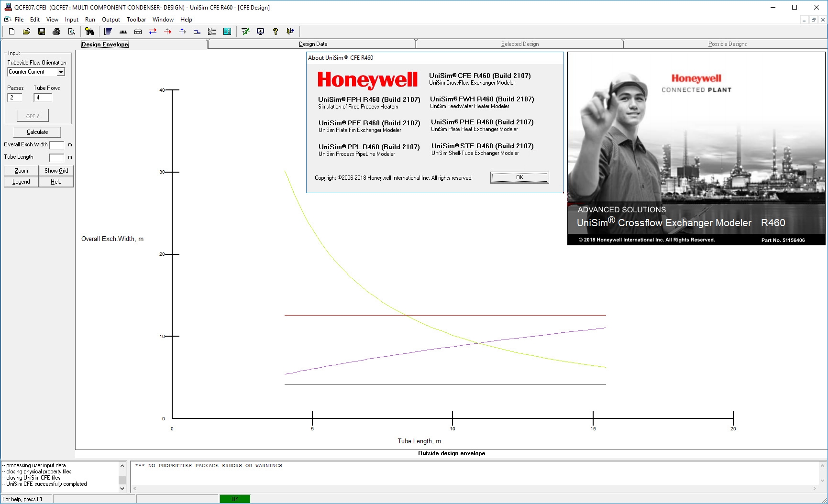Switch to the Design Data tab
Screen dimensions: 828x504
pyautogui.click(x=313, y=44)
